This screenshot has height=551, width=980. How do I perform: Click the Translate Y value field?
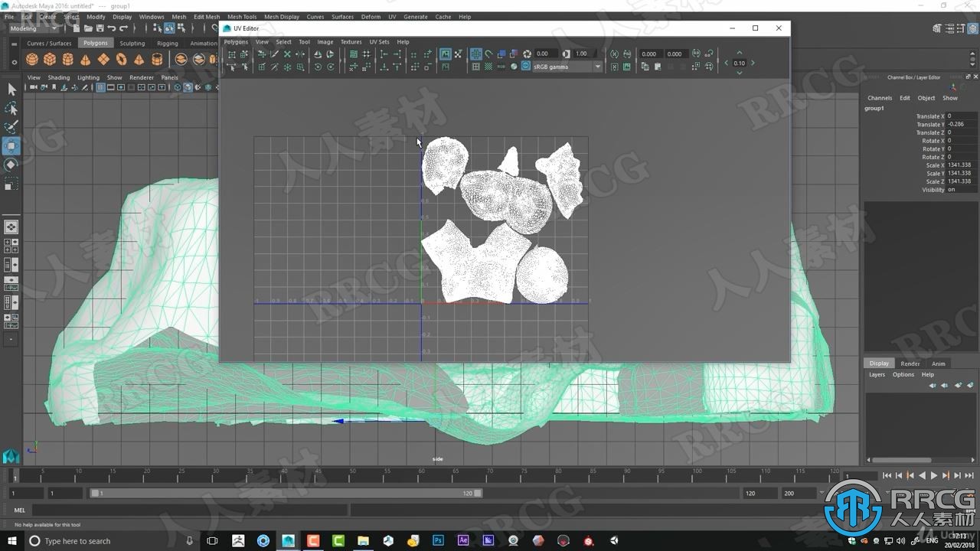[x=959, y=124]
